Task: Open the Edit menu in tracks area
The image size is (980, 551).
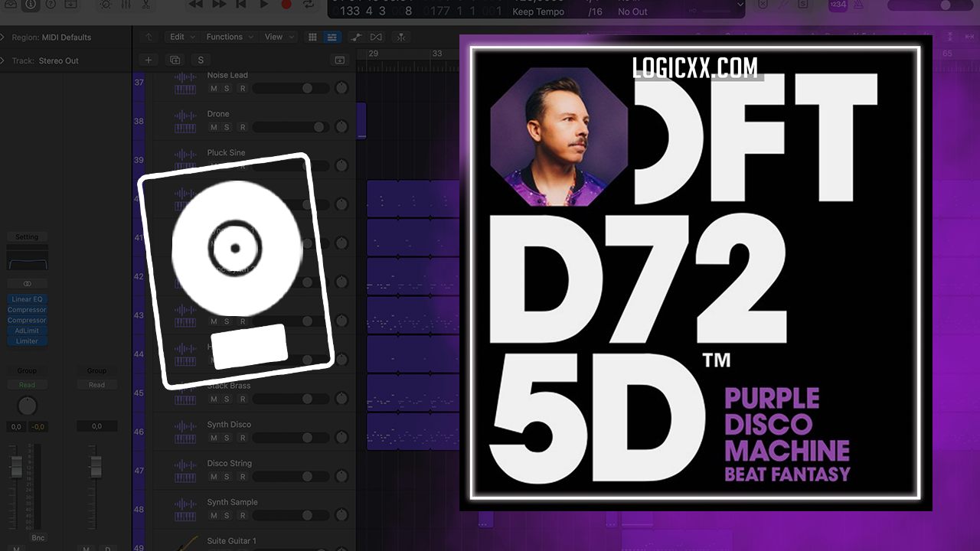Action: coord(181,37)
